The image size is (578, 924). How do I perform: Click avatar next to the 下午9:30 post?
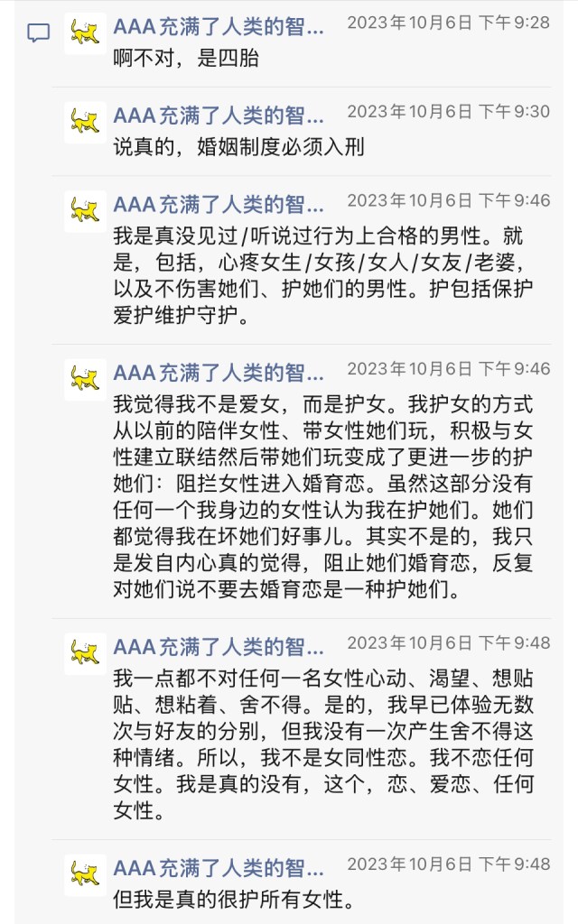pos(85,123)
